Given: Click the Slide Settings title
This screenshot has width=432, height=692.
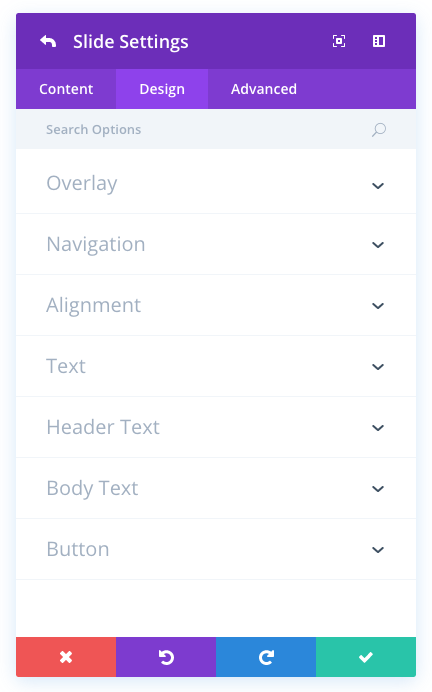Looking at the screenshot, I should point(131,42).
